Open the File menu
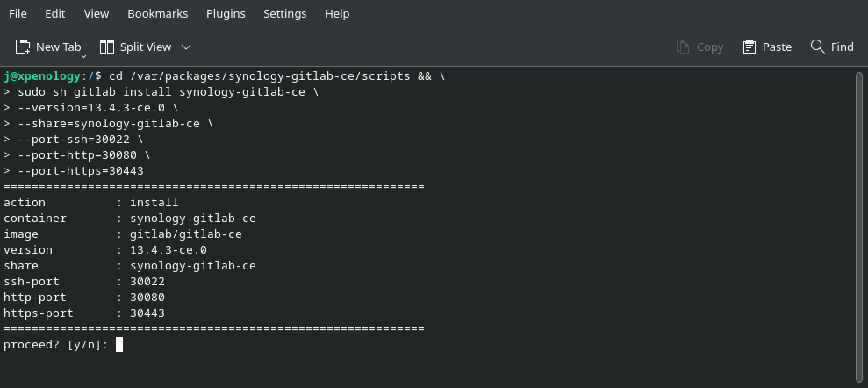 click(18, 13)
